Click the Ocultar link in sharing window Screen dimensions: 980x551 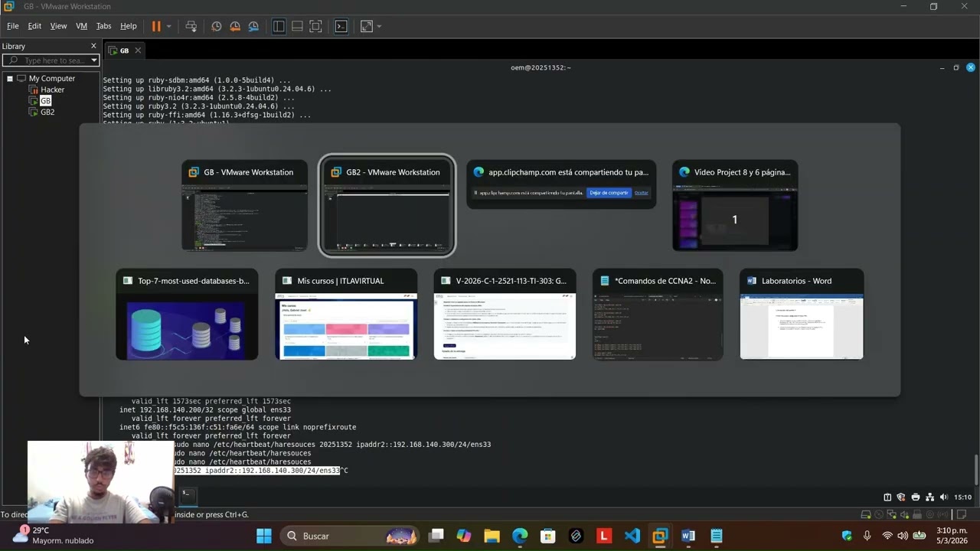[x=641, y=193]
